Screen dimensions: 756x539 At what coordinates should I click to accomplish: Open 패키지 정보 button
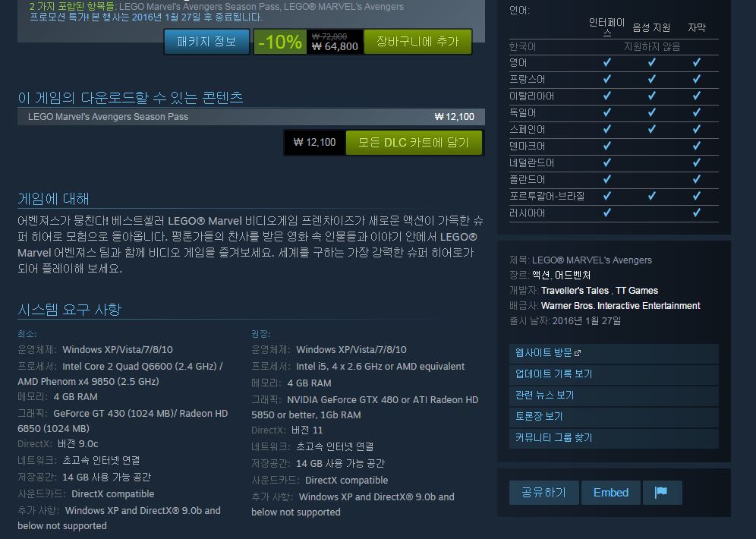tap(206, 42)
